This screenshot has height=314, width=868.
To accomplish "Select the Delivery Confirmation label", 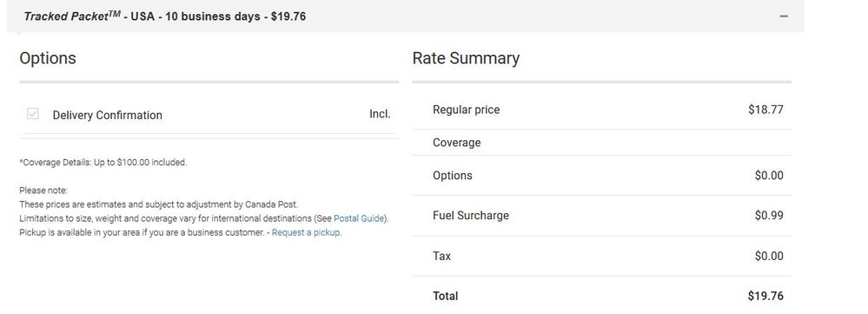I will [x=108, y=115].
